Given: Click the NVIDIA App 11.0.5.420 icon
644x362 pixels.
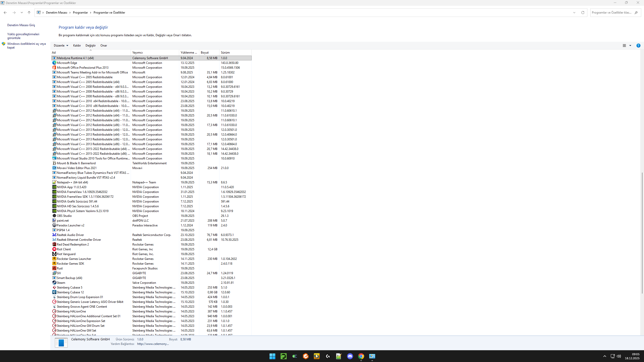Looking at the screenshot, I should point(54,187).
